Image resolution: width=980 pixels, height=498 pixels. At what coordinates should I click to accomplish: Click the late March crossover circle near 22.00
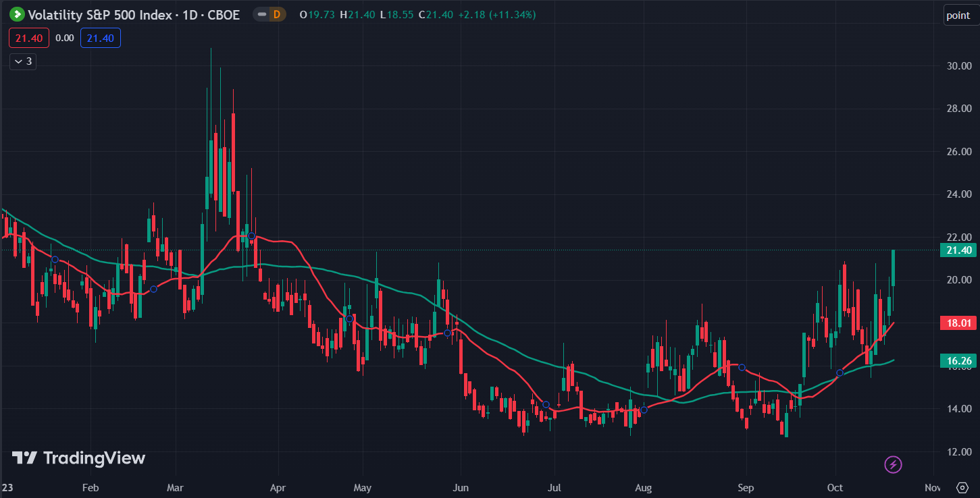point(251,236)
